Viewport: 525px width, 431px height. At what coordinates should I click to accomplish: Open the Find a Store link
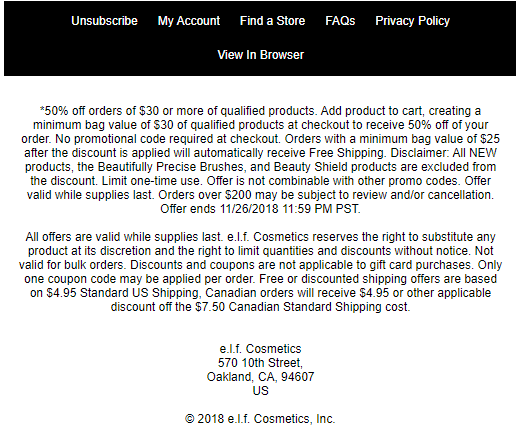pos(272,21)
